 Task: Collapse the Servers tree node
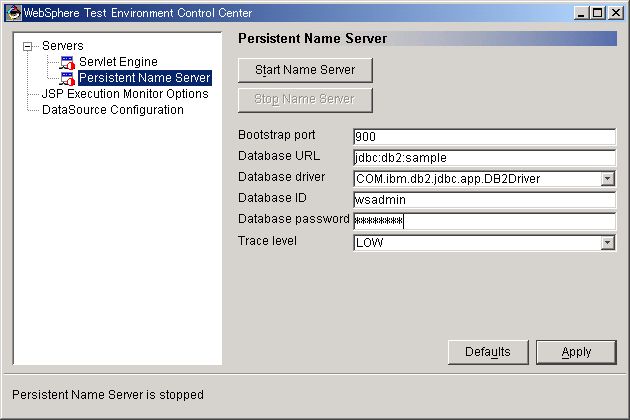[27, 47]
